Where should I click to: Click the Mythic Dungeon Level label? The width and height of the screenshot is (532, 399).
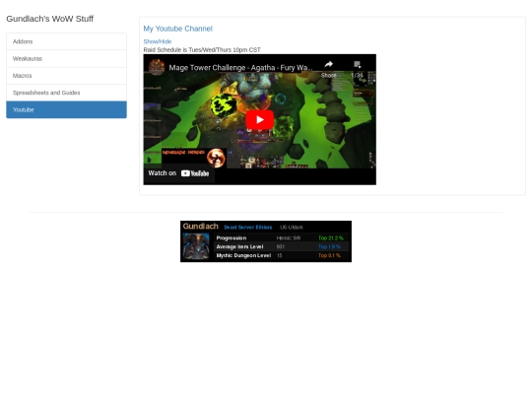(243, 255)
